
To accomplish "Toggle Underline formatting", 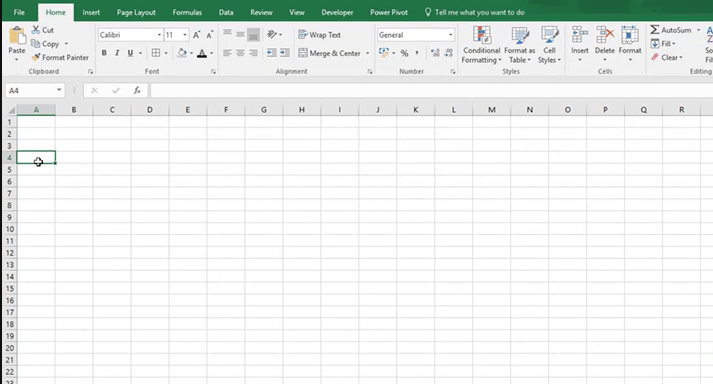I will [x=130, y=53].
